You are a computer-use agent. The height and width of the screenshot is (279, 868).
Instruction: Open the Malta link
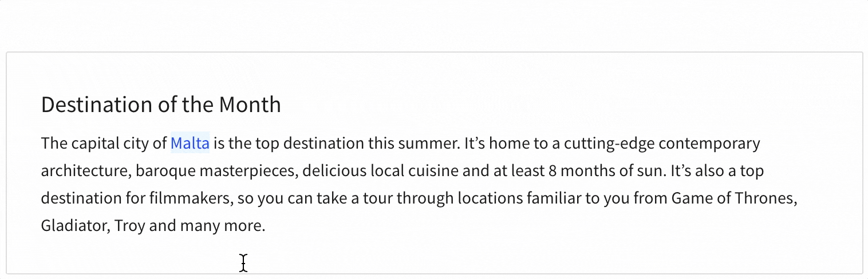tap(190, 143)
